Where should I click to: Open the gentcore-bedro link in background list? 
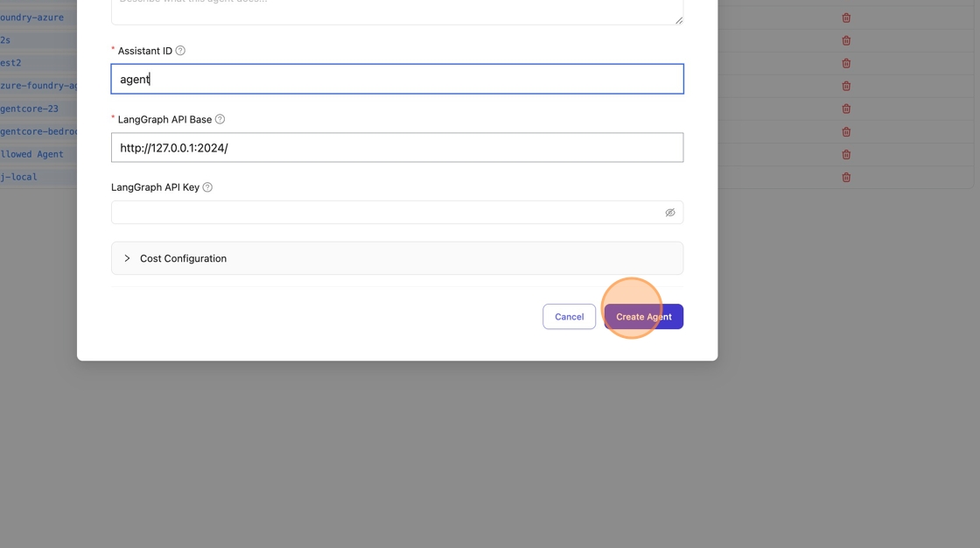click(38, 131)
